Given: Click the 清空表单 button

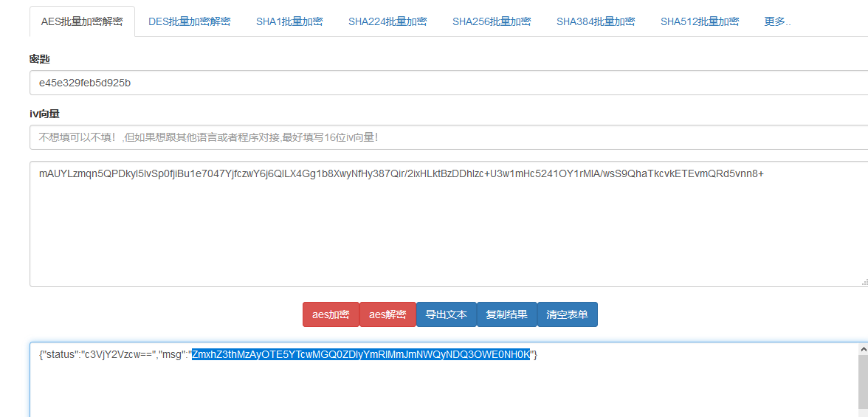Looking at the screenshot, I should [568, 314].
